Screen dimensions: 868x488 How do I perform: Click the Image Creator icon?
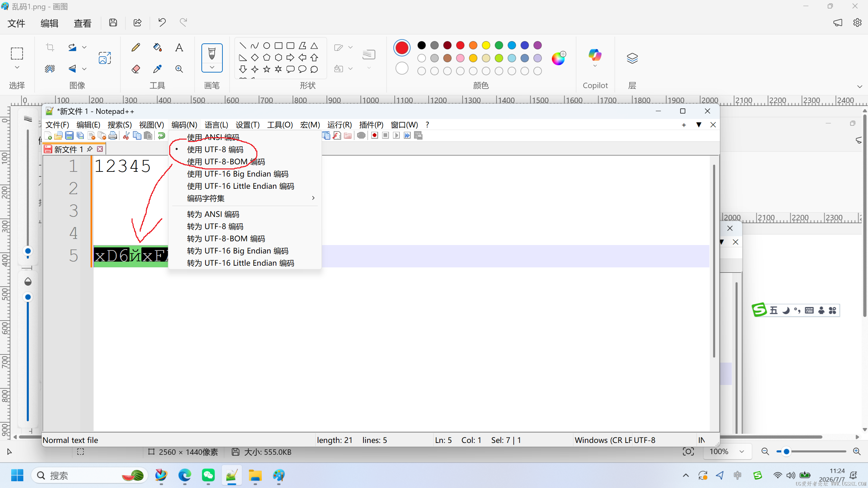105,58
